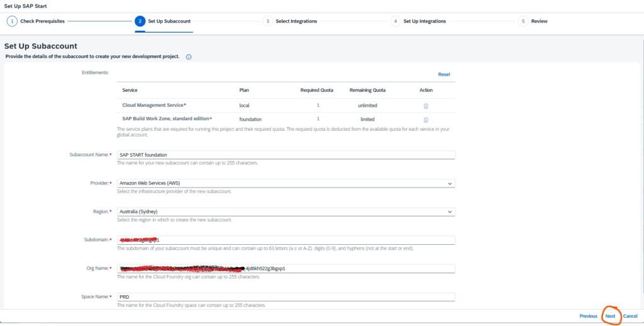
Task: Return to the Previous step
Action: coord(588,316)
